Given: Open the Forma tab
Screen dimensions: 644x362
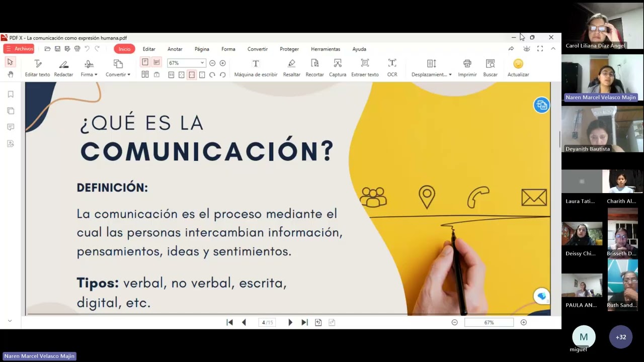Looking at the screenshot, I should (228, 49).
